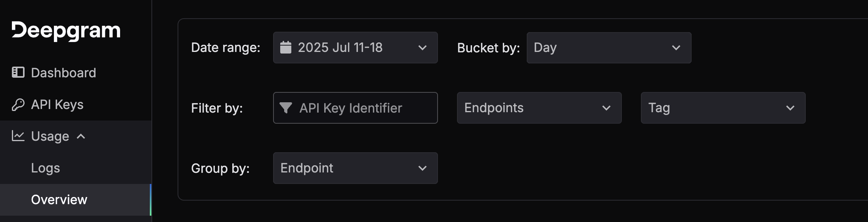The width and height of the screenshot is (868, 222).
Task: Open the Dashboard page
Action: 63,73
